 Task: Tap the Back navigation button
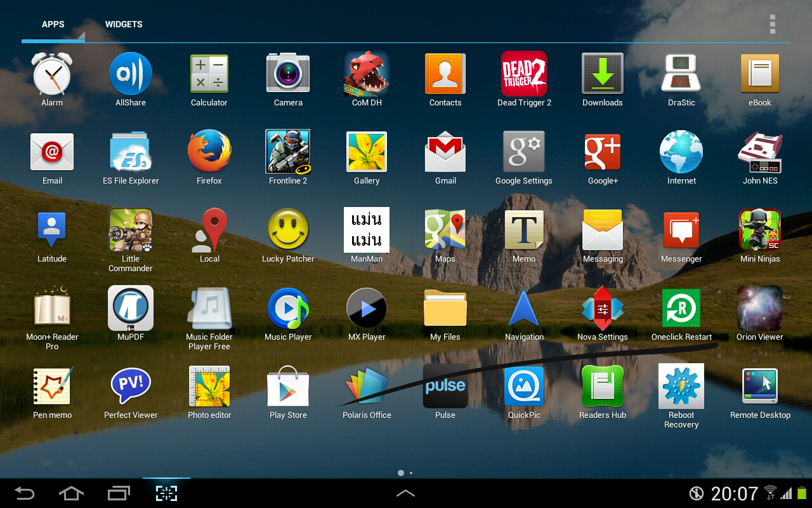(x=25, y=493)
